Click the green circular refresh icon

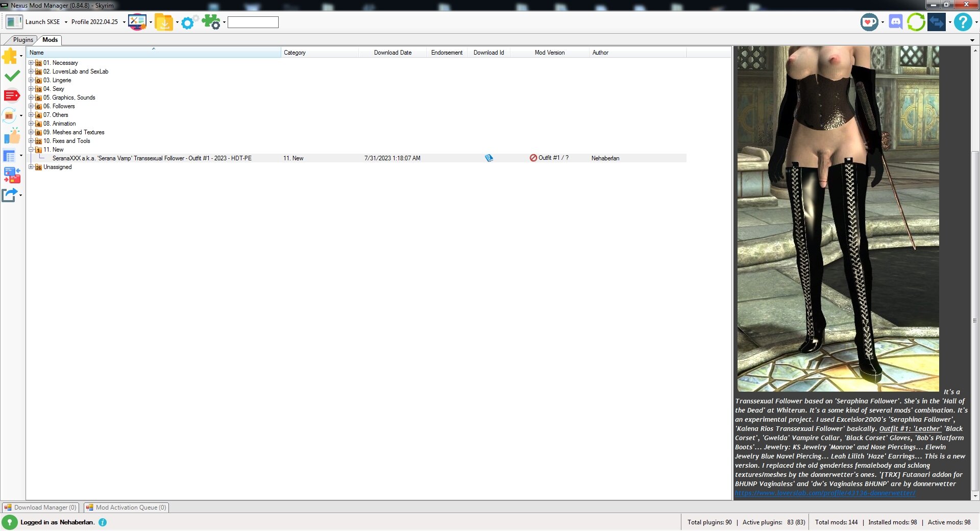916,22
